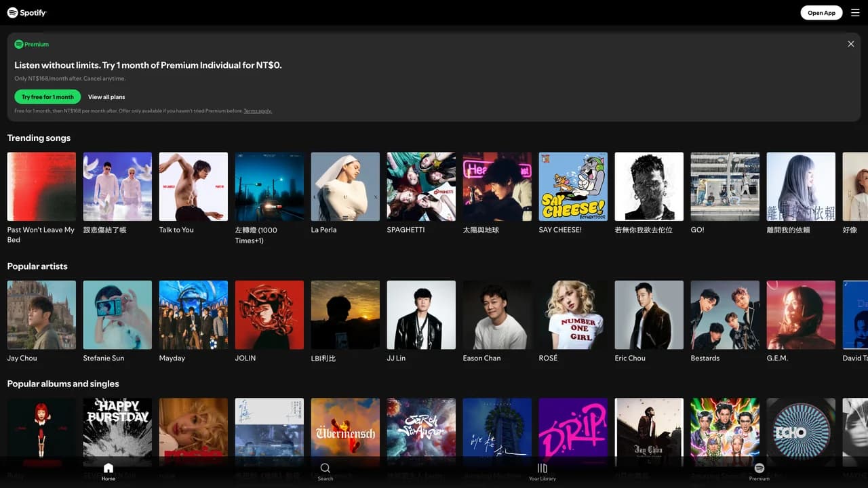The image size is (868, 488).
Task: Open the Past Won't Leave My Bed song cover
Action: point(41,186)
